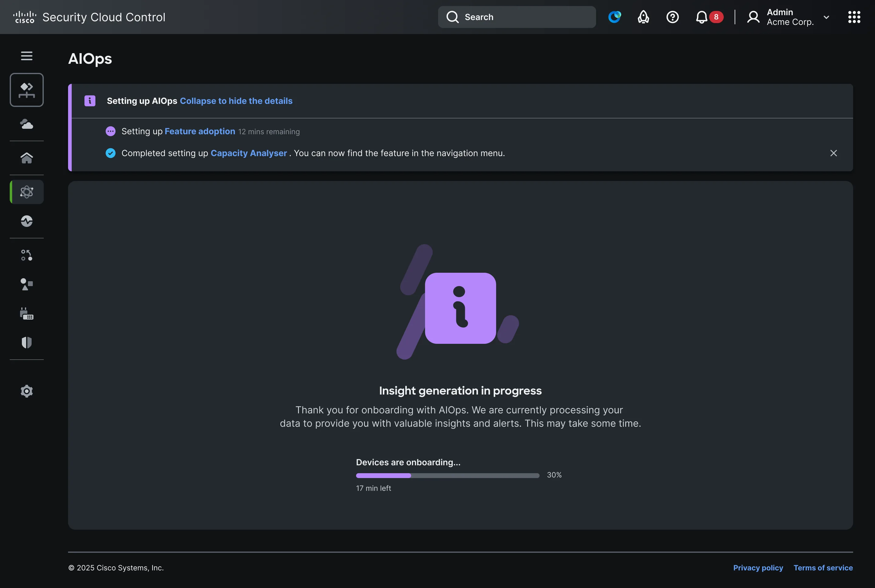This screenshot has height=588, width=875.
Task: Open the cloud icon in the sidebar
Action: point(27,124)
